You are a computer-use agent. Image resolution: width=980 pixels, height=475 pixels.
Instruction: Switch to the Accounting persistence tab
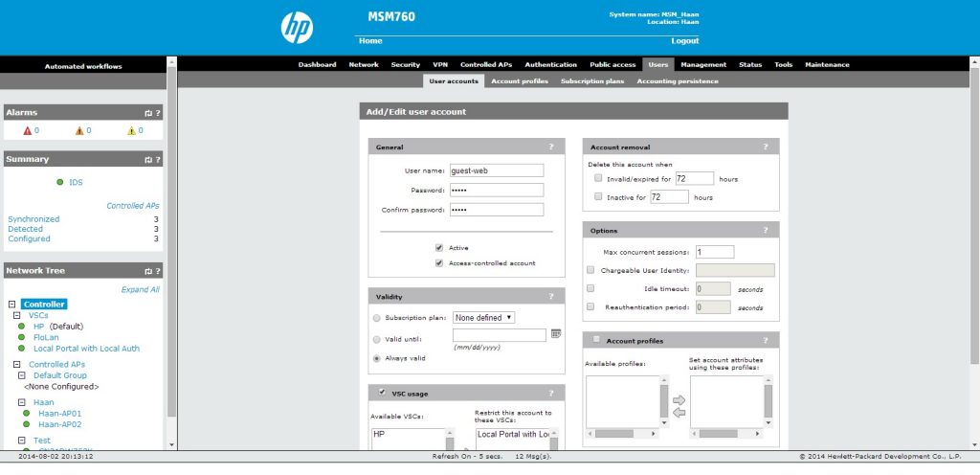678,81
